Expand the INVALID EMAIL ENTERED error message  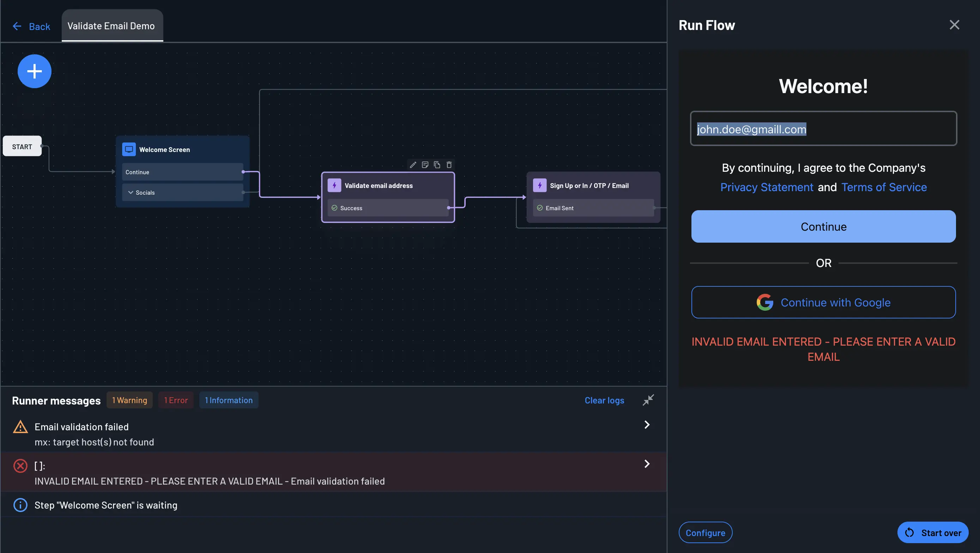(647, 464)
